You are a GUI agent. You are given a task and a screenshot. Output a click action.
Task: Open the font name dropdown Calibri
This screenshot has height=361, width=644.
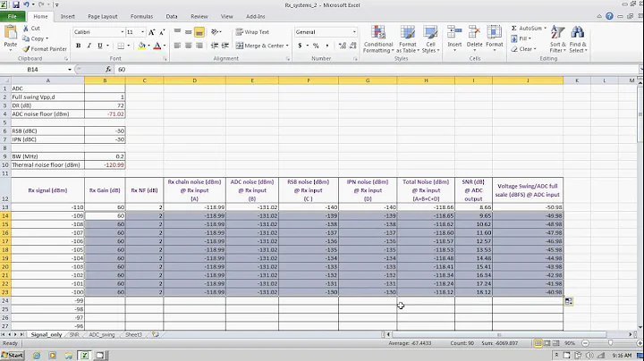pos(122,32)
